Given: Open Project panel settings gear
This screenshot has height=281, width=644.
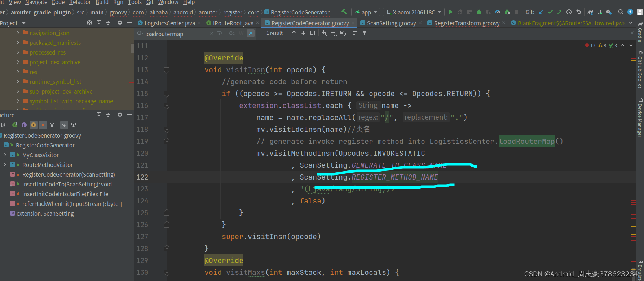Looking at the screenshot, I should [x=120, y=23].
